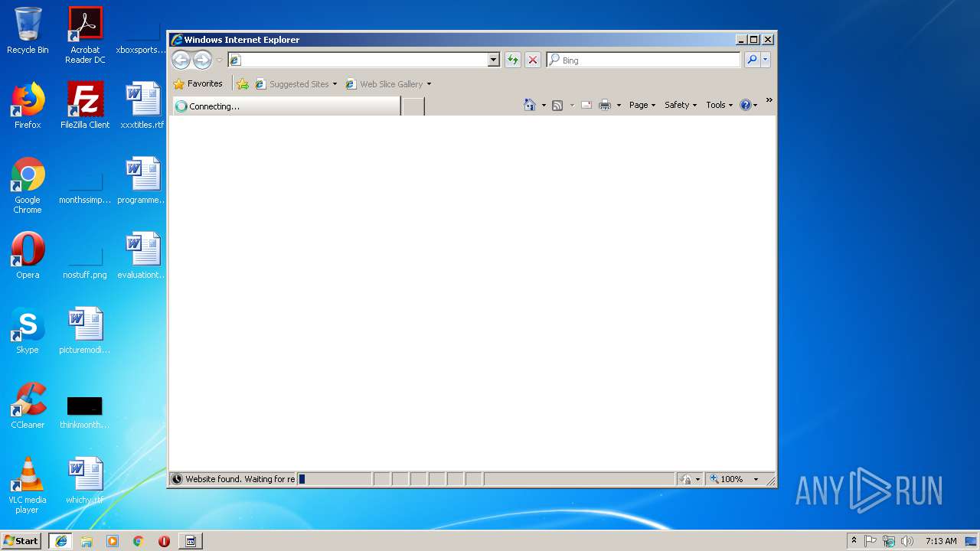This screenshot has width=980, height=551.
Task: Click the Internet Explorer window title icon
Action: (x=177, y=40)
